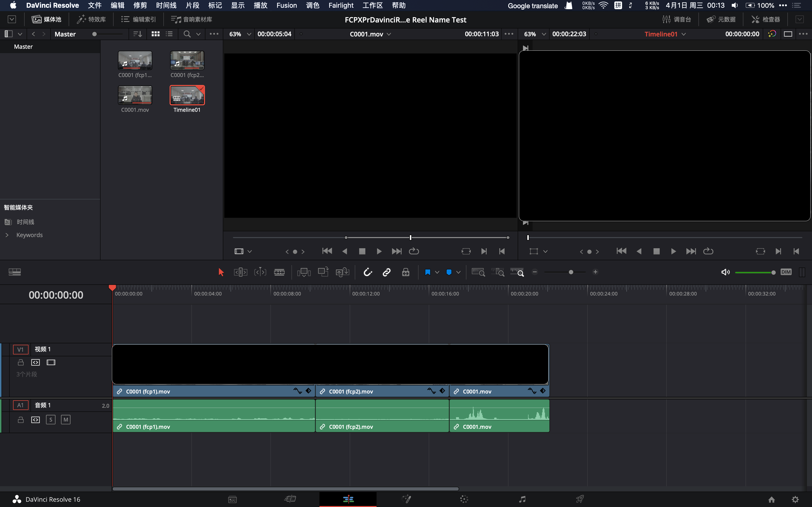Screen dimensions: 812x507
Task: Click the insert clip icon
Action: point(304,272)
